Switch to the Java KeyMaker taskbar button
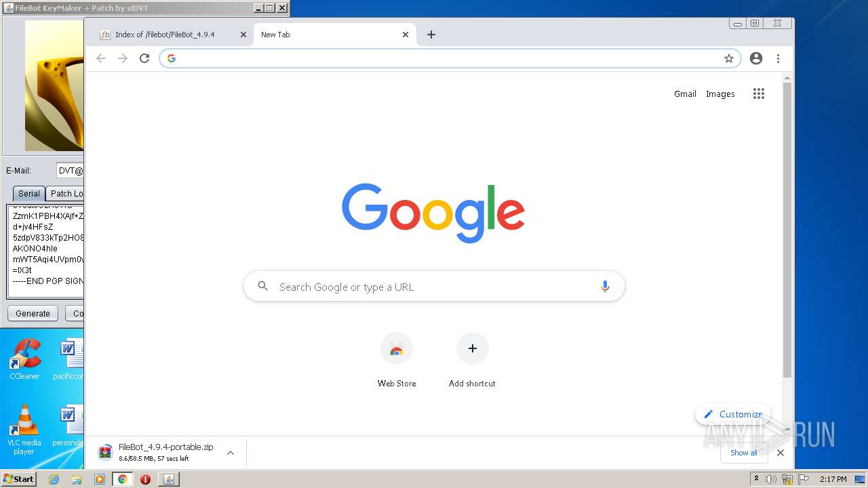The image size is (868, 488). (169, 479)
